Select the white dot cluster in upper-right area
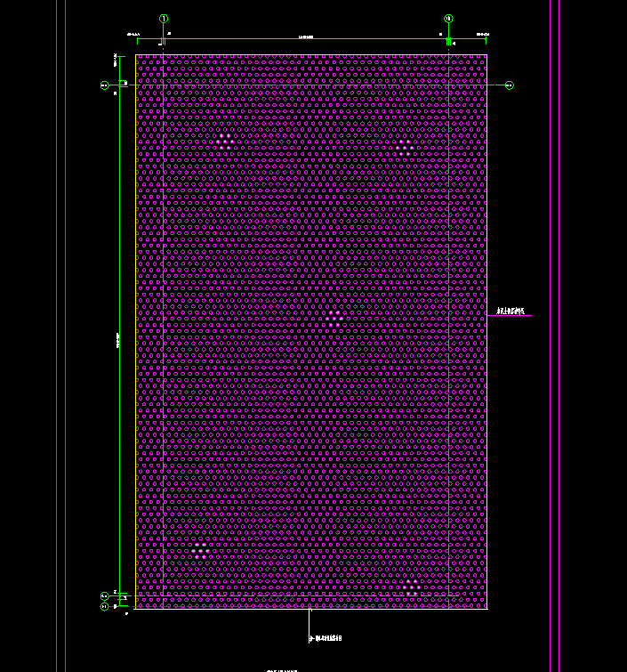This screenshot has height=672, width=627. (x=405, y=146)
